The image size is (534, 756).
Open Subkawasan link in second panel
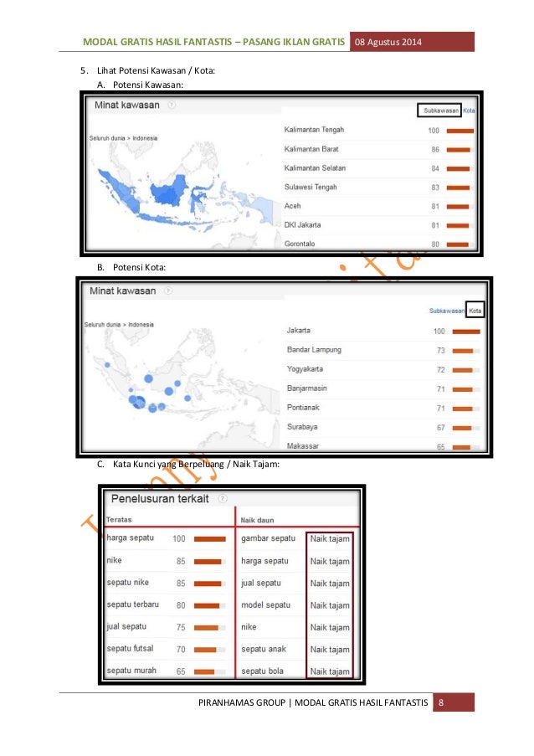click(447, 311)
